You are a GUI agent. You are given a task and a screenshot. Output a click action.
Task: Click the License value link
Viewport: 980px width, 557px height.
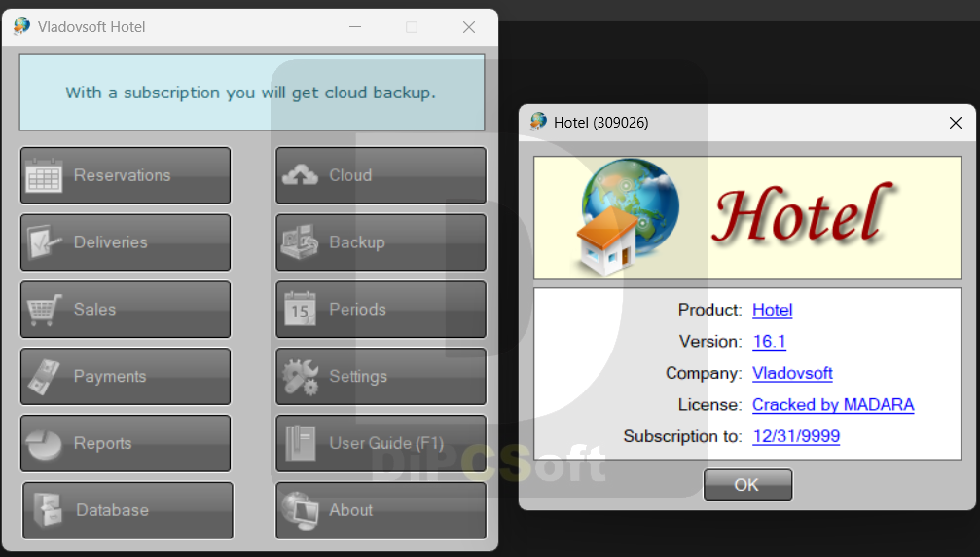coord(833,405)
